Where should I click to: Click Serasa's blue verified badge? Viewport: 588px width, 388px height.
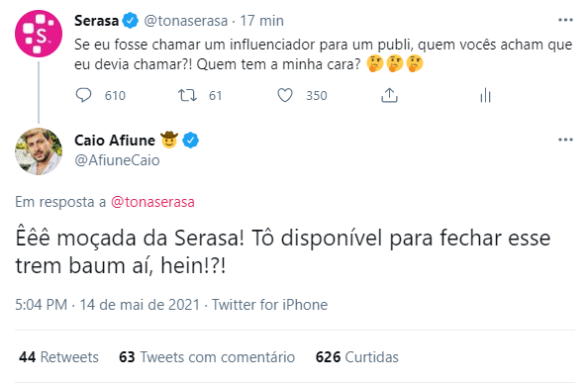(x=131, y=21)
